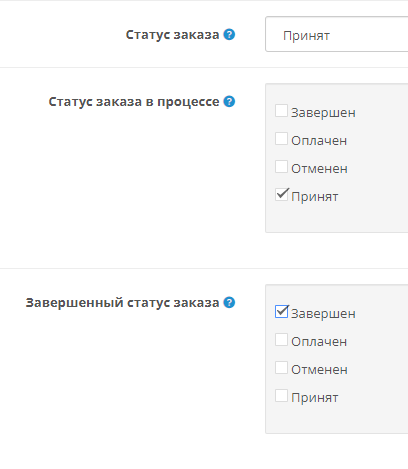
Task: Click the Статус заказа field label text
Action: (x=172, y=35)
